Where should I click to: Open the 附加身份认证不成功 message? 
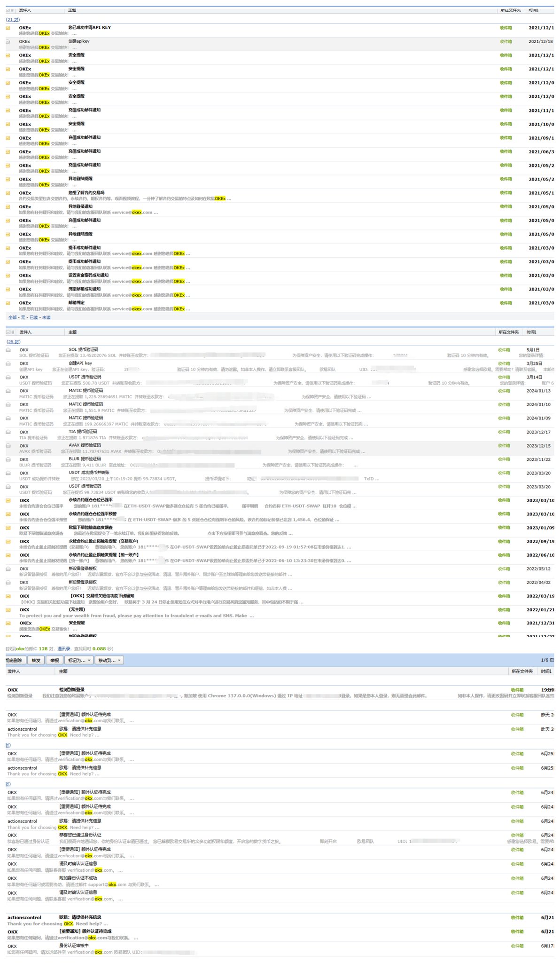click(x=78, y=878)
